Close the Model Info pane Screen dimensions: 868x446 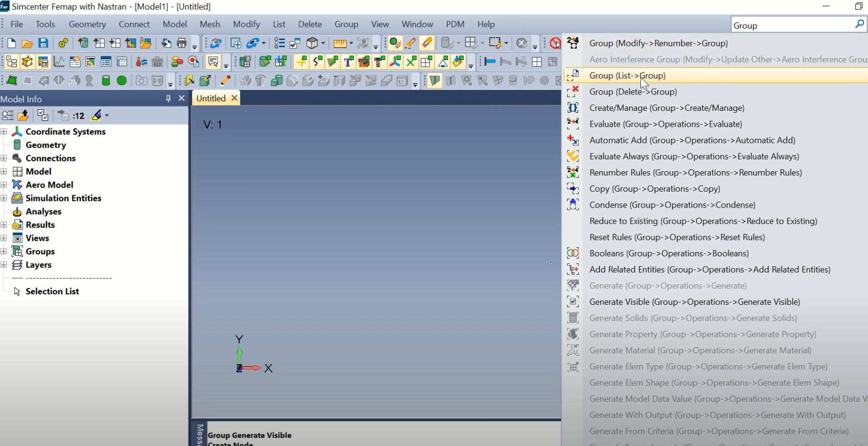182,99
